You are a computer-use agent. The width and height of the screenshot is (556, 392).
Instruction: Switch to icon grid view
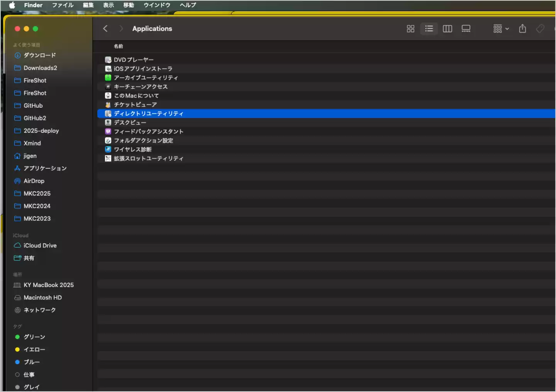click(x=410, y=29)
